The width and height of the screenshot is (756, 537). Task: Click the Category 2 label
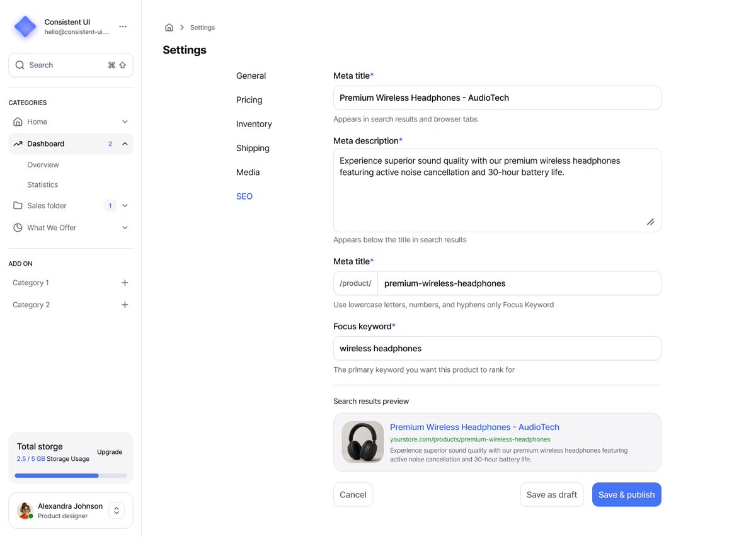31,305
